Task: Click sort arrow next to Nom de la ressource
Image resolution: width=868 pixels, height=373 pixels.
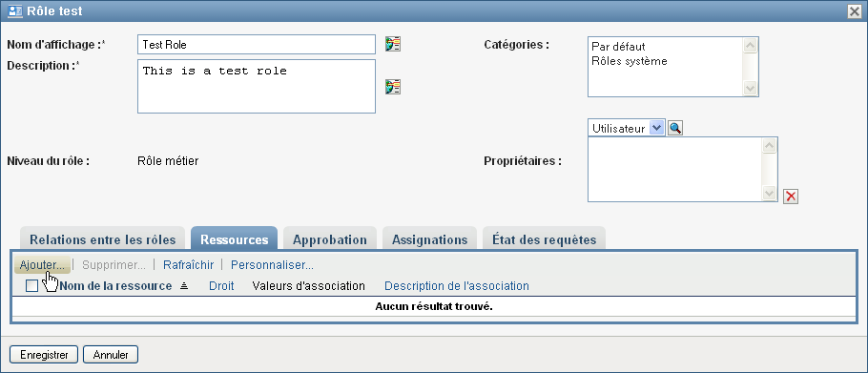Action: 184,285
